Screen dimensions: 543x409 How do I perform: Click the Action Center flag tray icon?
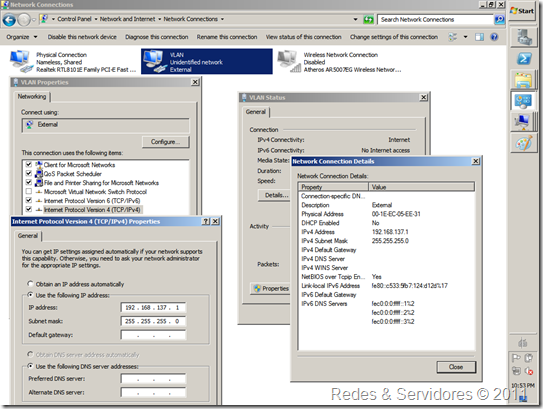pos(516,358)
